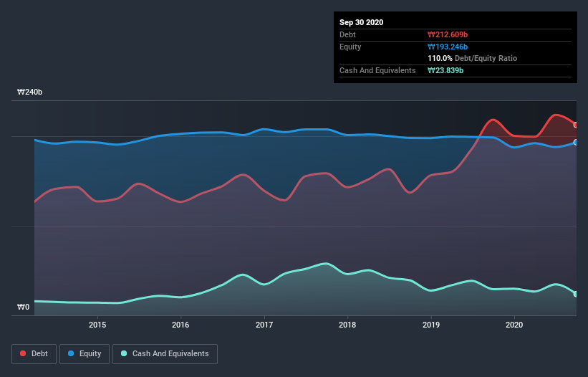Click the Sep 30 2020 tooltip date

361,22
